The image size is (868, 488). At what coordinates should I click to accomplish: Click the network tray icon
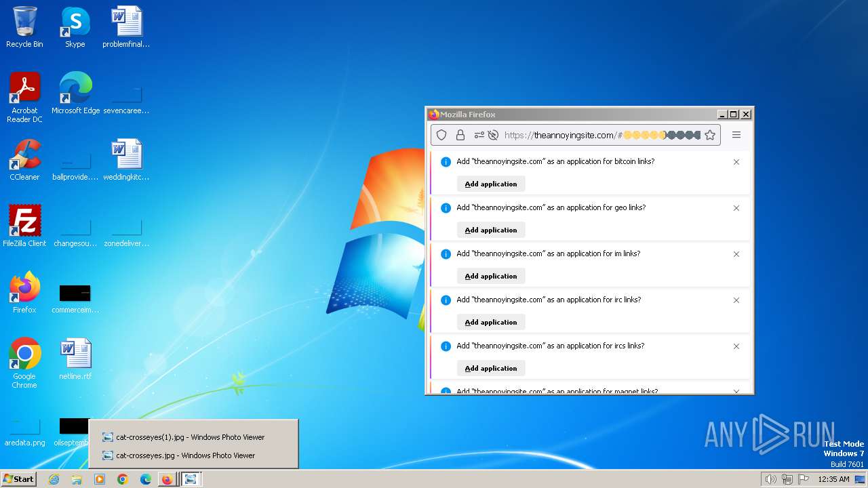coord(787,479)
